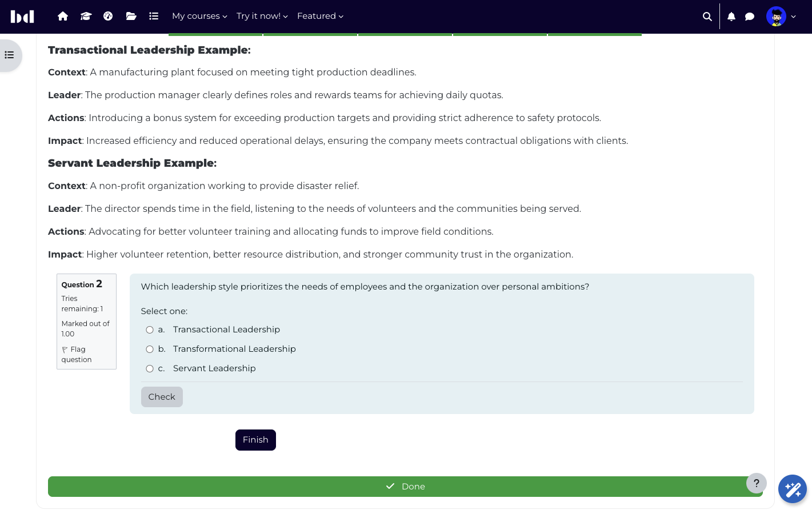Image resolution: width=812 pixels, height=510 pixels.
Task: Open the graduation cap courses icon
Action: (86, 16)
